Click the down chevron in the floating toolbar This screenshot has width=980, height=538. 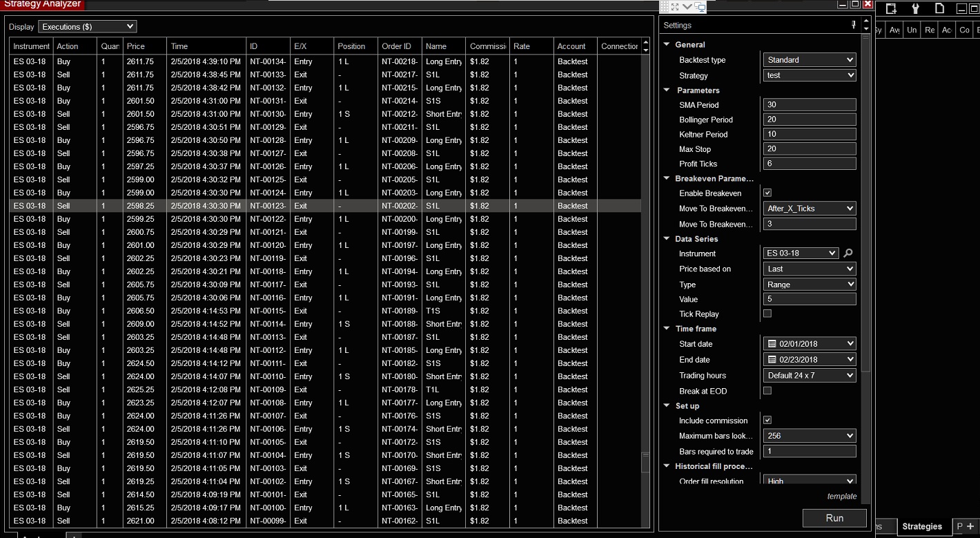[x=687, y=7]
